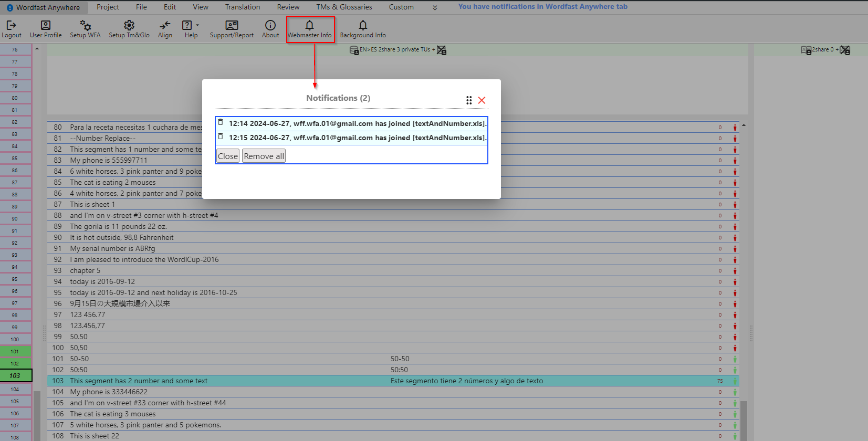Click the green status icon on row 105
868x441 pixels.
coord(735,403)
